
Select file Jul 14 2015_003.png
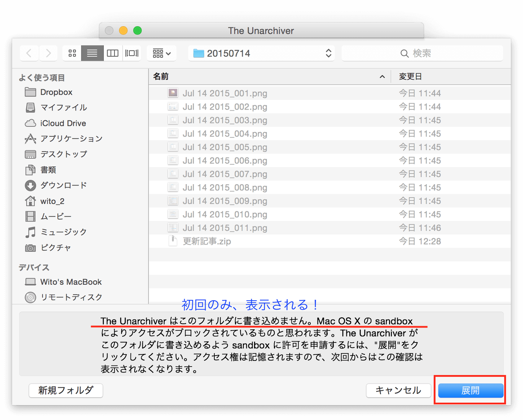pos(330,120)
